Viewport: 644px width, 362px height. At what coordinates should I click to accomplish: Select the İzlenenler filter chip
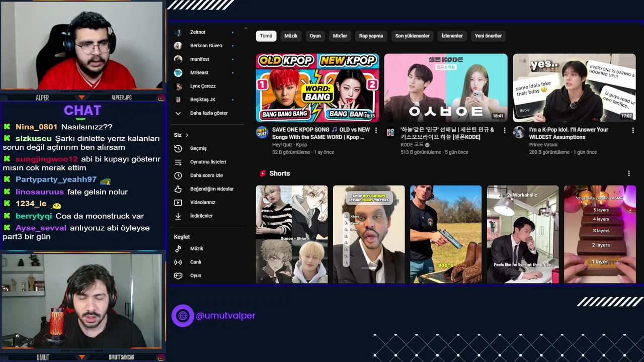coord(452,36)
